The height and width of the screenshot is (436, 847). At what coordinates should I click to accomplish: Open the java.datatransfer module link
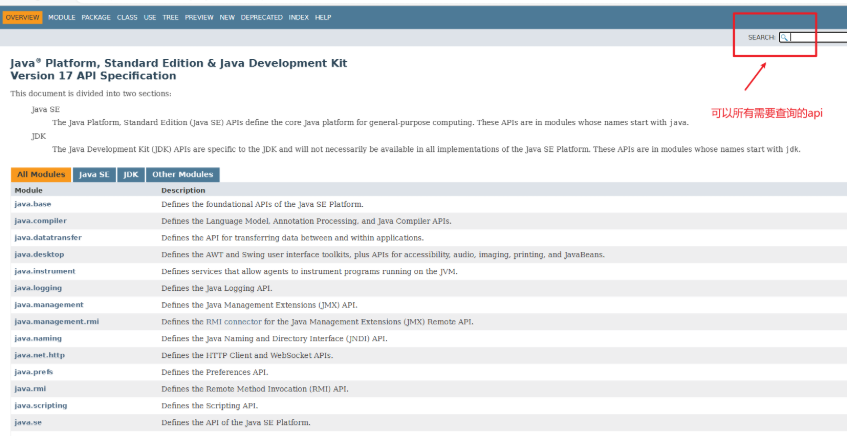tap(48, 238)
